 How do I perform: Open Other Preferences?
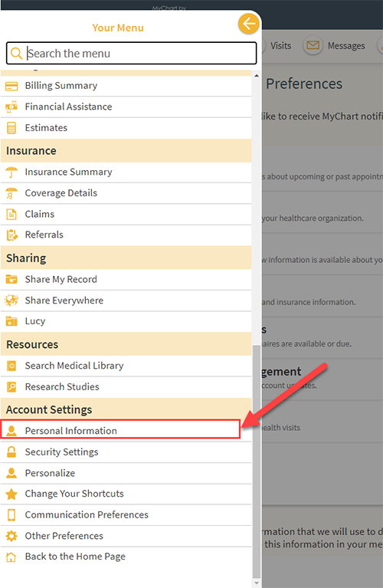(x=126, y=536)
